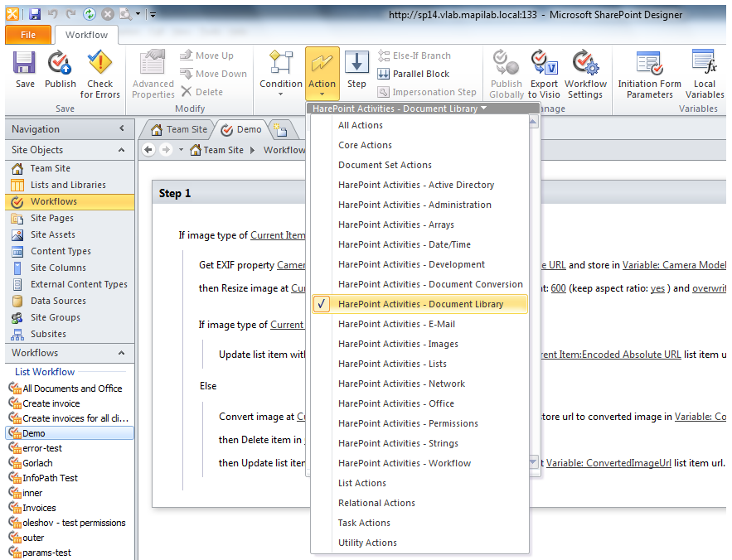
Task: Collapse the Site Objects section
Action: [122, 150]
